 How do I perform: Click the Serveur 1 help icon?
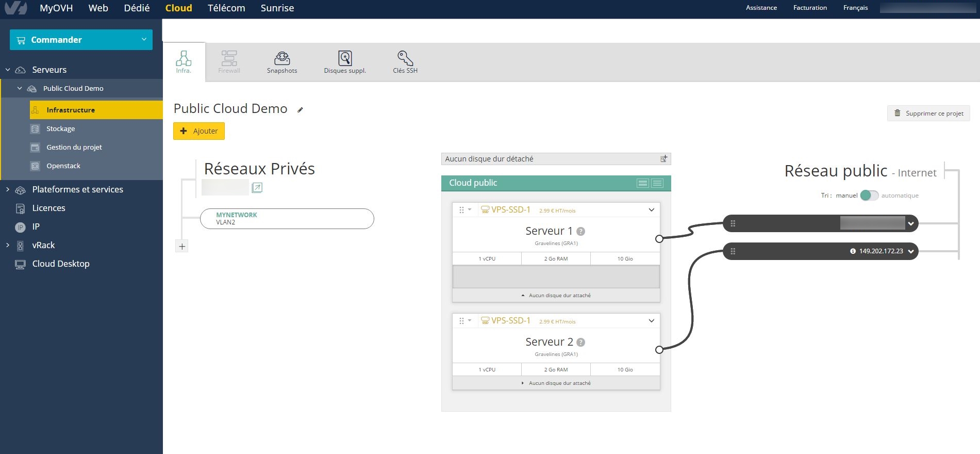(580, 231)
